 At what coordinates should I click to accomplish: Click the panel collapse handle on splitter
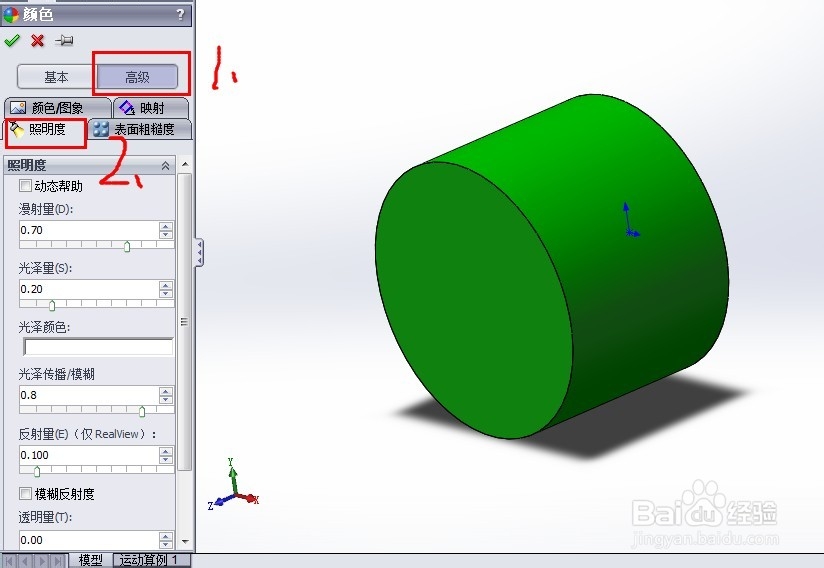tap(199, 253)
